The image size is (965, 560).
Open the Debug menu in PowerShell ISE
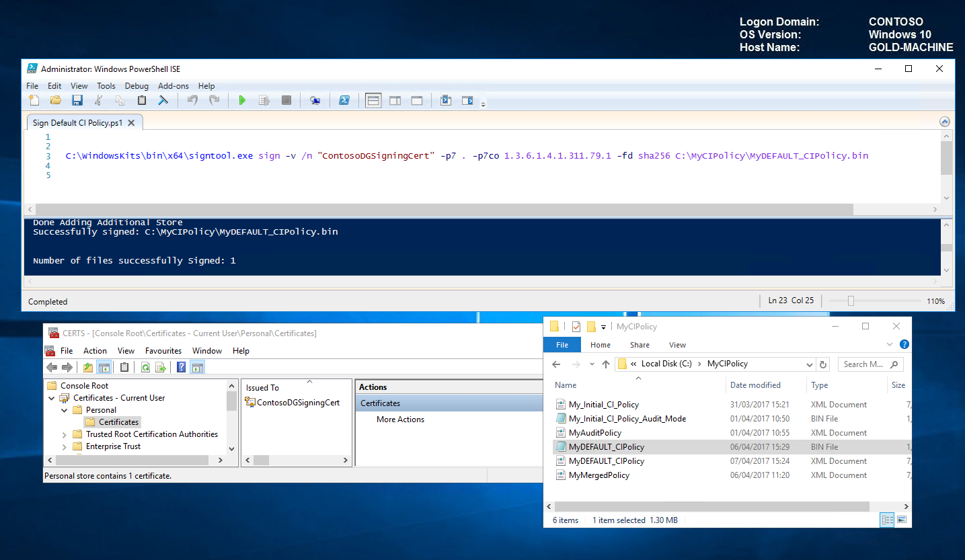click(137, 86)
